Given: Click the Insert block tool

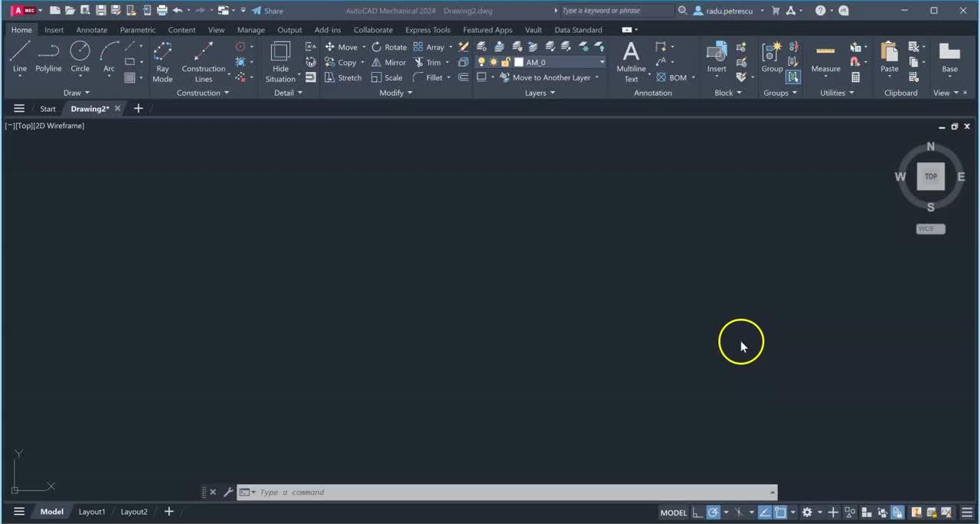Looking at the screenshot, I should pyautogui.click(x=717, y=57).
